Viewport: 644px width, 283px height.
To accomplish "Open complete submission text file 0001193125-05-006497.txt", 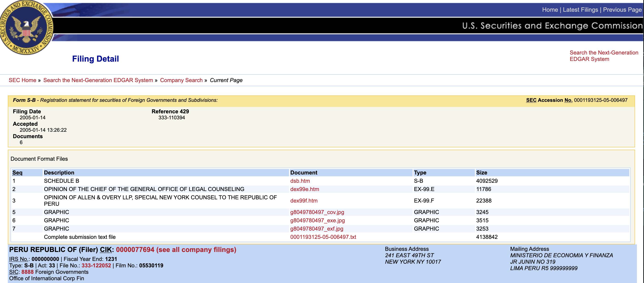I will pyautogui.click(x=323, y=237).
